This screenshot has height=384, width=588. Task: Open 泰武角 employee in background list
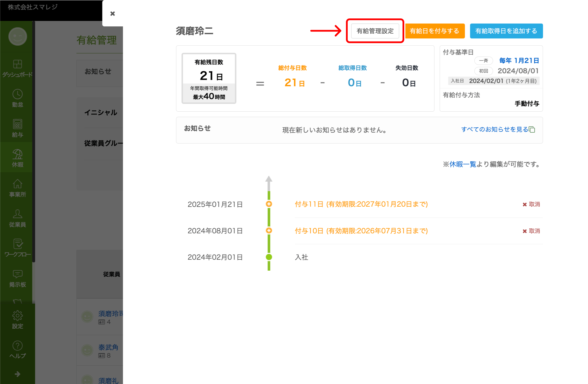tap(108, 348)
